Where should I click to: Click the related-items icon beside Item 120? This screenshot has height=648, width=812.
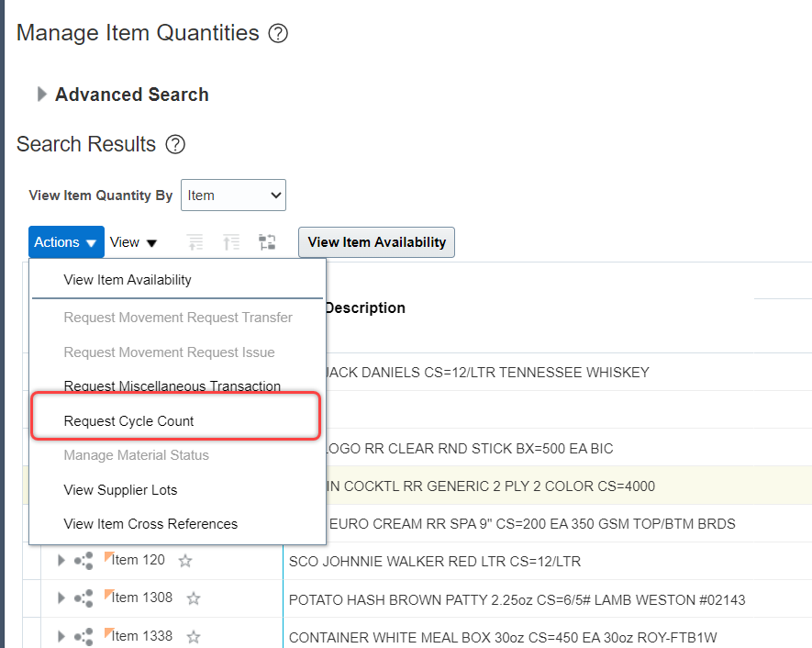pos(83,561)
